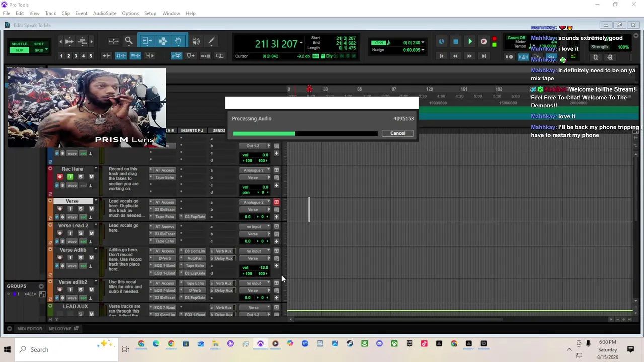Click the Windows Start button
The height and width of the screenshot is (362, 644).
point(7,349)
